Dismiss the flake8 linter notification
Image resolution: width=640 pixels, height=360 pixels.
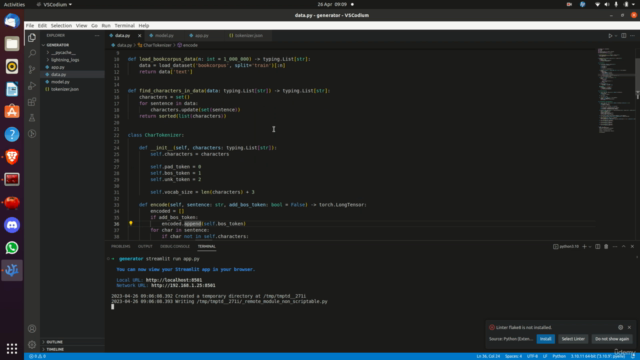pos(629,327)
